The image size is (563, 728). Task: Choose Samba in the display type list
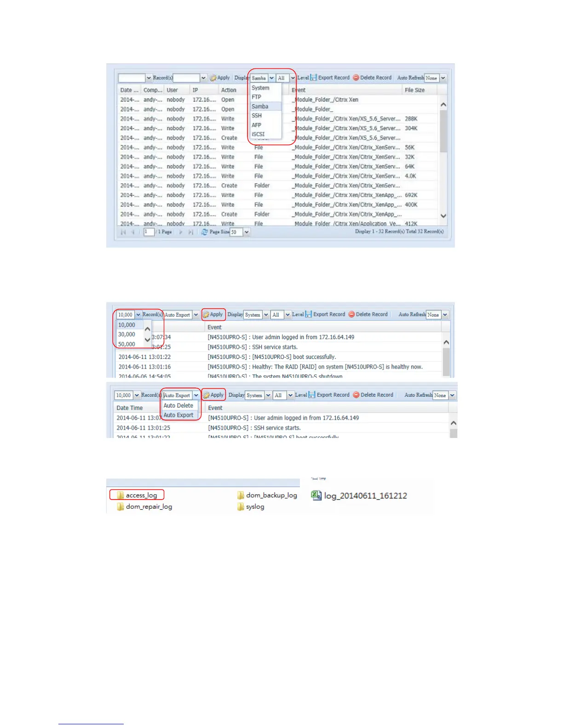pos(266,106)
